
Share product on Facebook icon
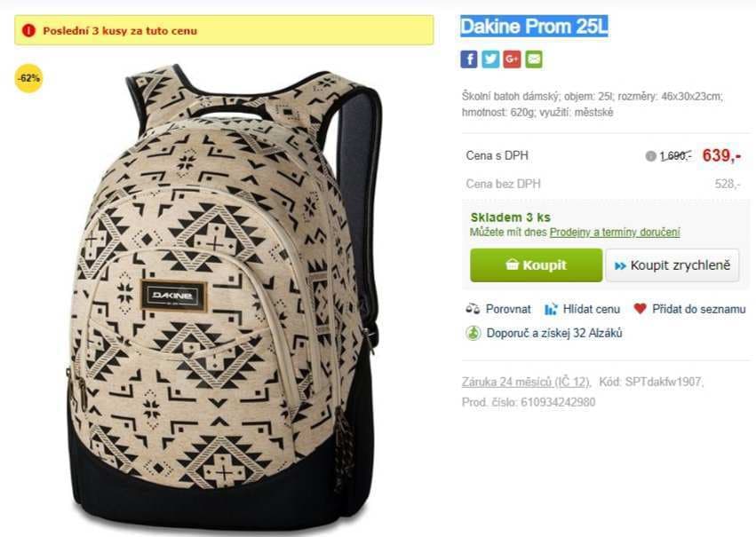(x=469, y=59)
